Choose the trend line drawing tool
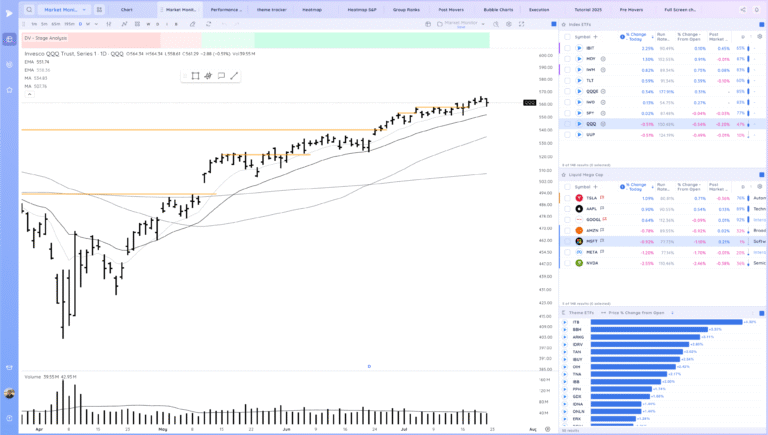Viewport: 768px width, 435px height. point(234,76)
